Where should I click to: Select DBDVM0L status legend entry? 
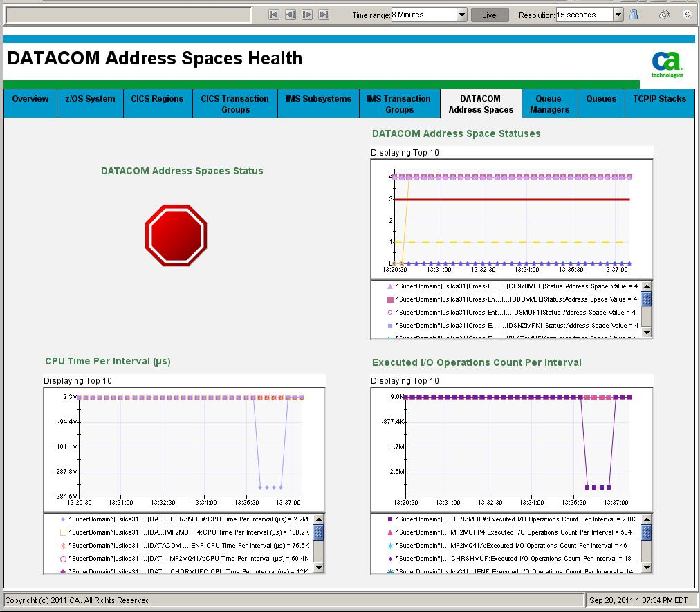[x=512, y=299]
